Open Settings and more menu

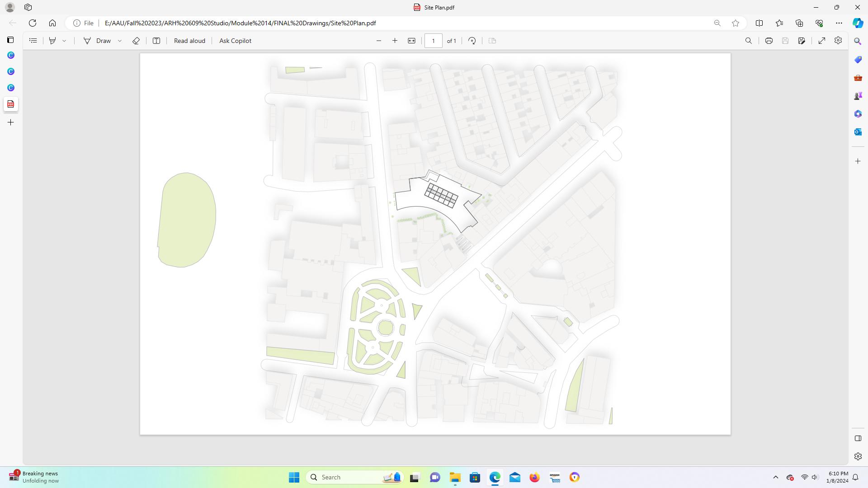click(x=839, y=23)
